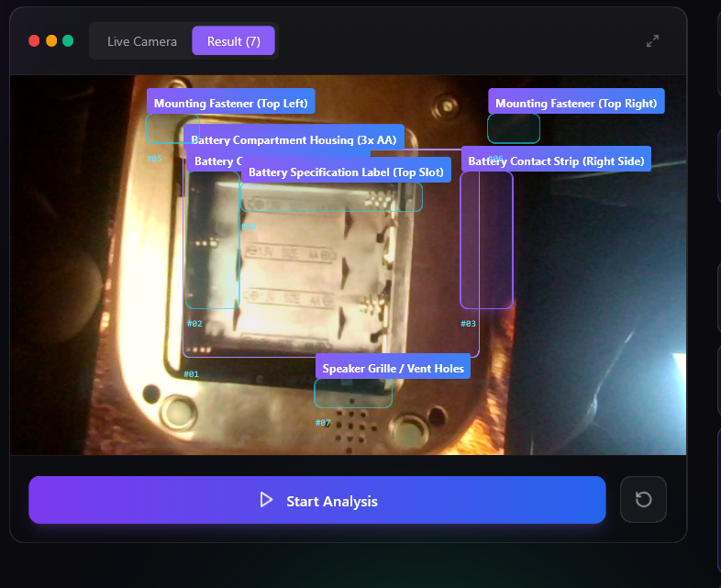Click the play icon in Start Analysis
Viewport: 721px width, 588px height.
266,500
